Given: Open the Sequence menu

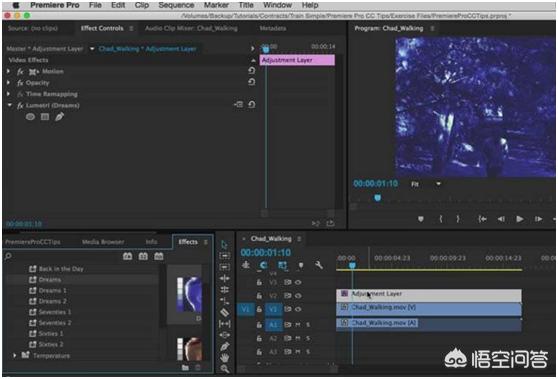Looking at the screenshot, I should [176, 5].
